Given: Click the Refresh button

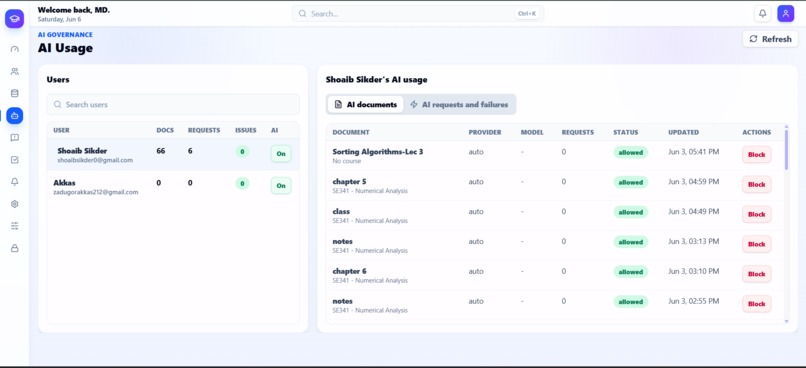Looking at the screenshot, I should [770, 39].
